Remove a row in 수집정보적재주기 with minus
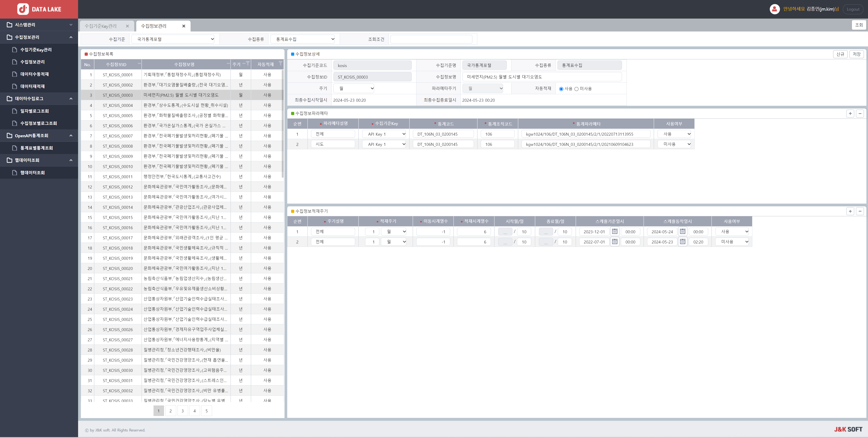Screen dimensions: 868x438 (860, 211)
